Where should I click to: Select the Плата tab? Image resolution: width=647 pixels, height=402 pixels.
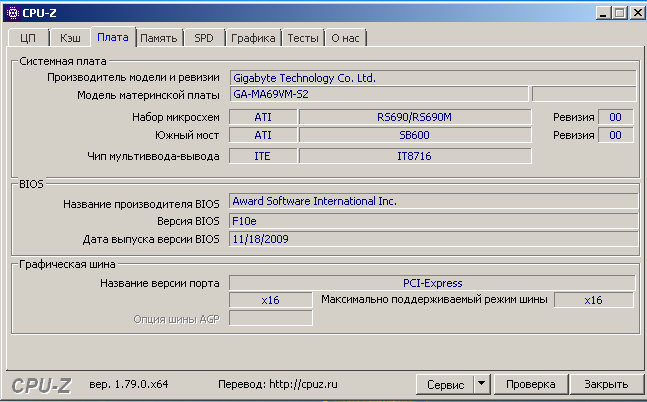(x=113, y=37)
